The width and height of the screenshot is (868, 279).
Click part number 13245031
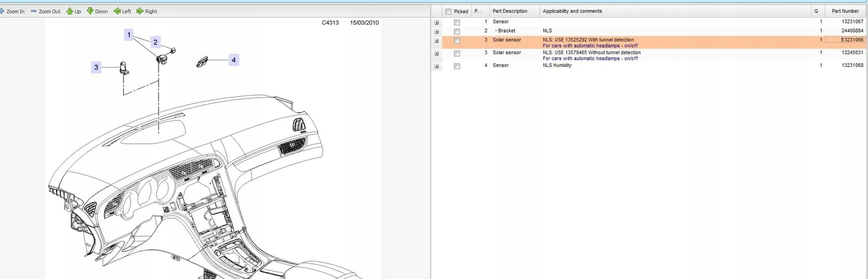pyautogui.click(x=852, y=52)
